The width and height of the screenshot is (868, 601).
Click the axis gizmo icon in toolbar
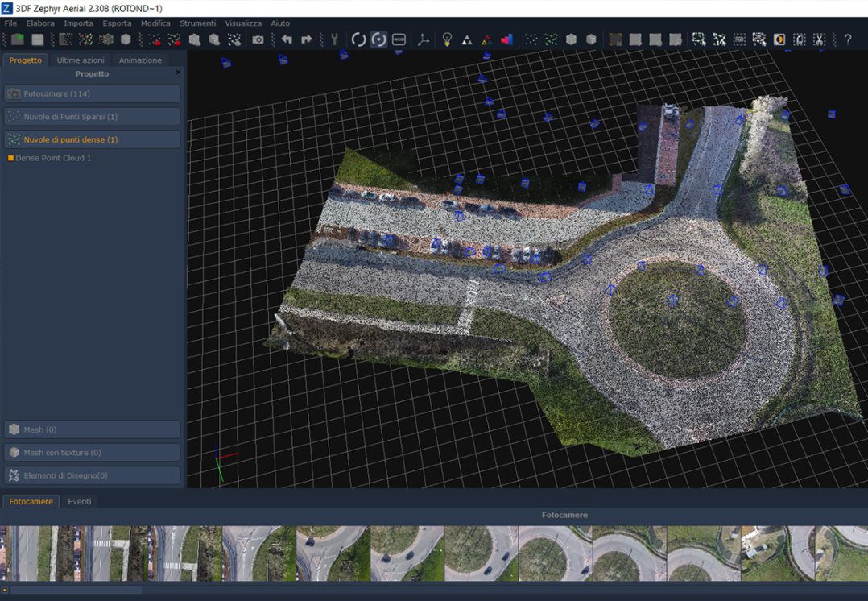pyautogui.click(x=424, y=39)
